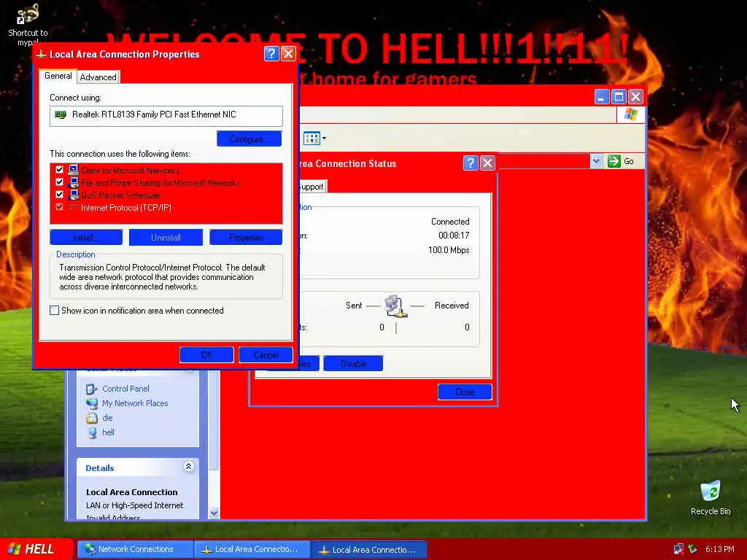
Task: Click Control Panel icon in sidebar
Action: point(91,389)
